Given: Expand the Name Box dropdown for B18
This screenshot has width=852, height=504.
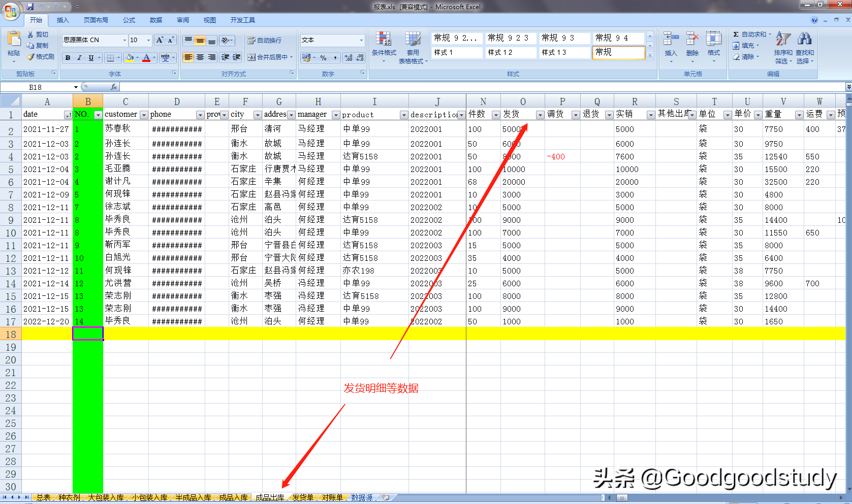Looking at the screenshot, I should tap(76, 87).
